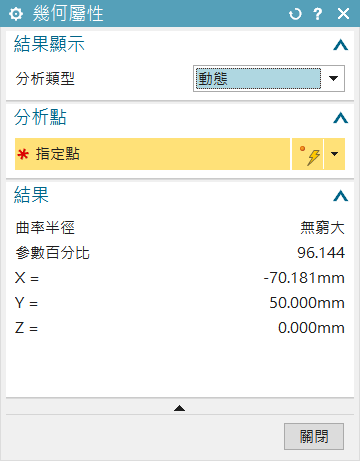360x461 pixels.
Task: Open the dialog settings gear icon
Action: (16, 14)
